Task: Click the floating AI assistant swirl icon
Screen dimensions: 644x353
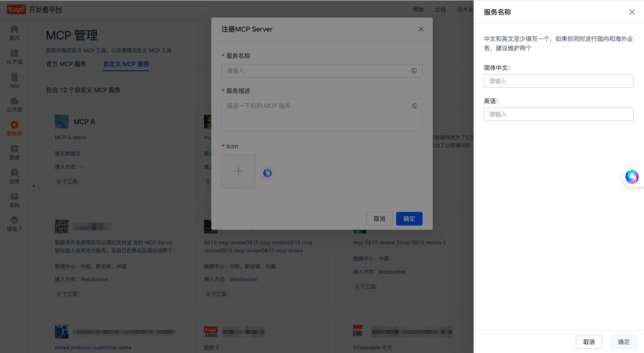Action: [632, 177]
